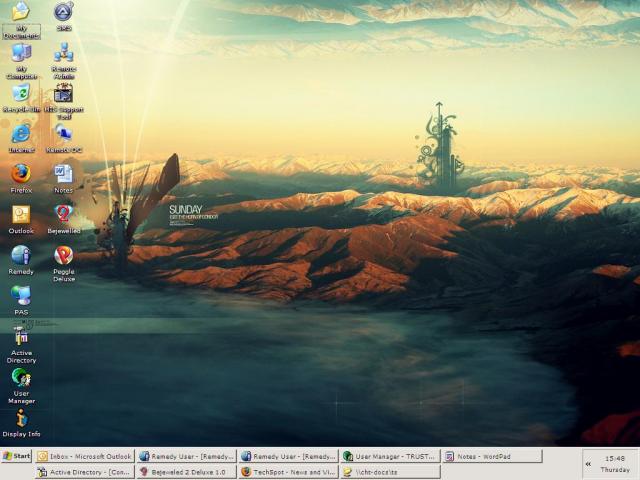Activate the User Manager - TRUST taskbar button
This screenshot has height=480, width=640.
coord(391,456)
